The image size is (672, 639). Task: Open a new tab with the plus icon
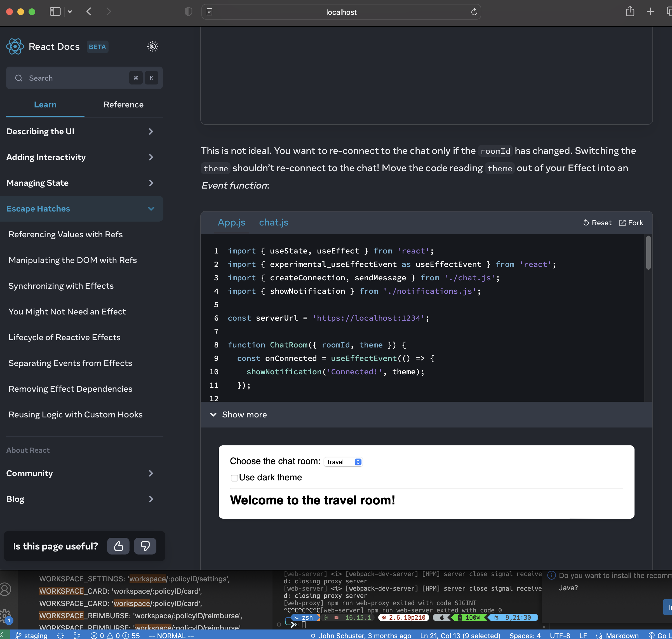tap(650, 11)
